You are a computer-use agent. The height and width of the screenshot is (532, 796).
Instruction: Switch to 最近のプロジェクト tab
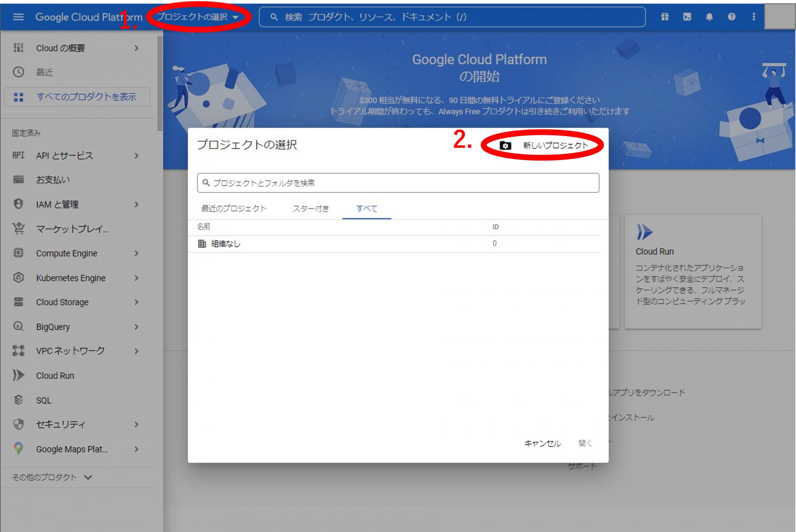point(234,209)
